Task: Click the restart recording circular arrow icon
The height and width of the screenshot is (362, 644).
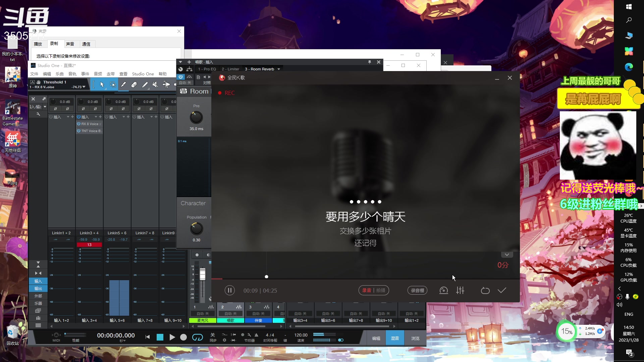Action: (x=485, y=291)
